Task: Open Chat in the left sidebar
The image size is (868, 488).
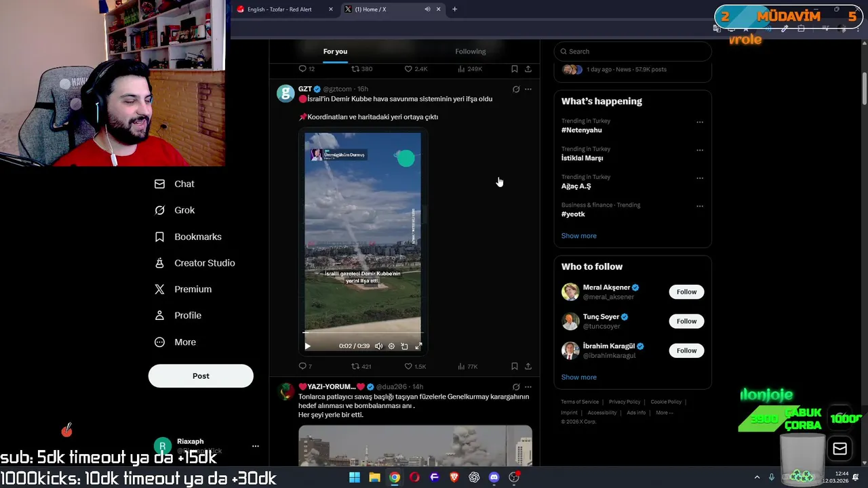Action: [174, 184]
